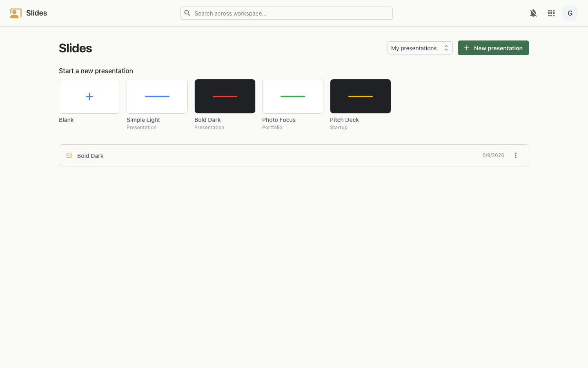This screenshot has height=368, width=588.
Task: Open the apps grid launcher
Action: pyautogui.click(x=551, y=13)
